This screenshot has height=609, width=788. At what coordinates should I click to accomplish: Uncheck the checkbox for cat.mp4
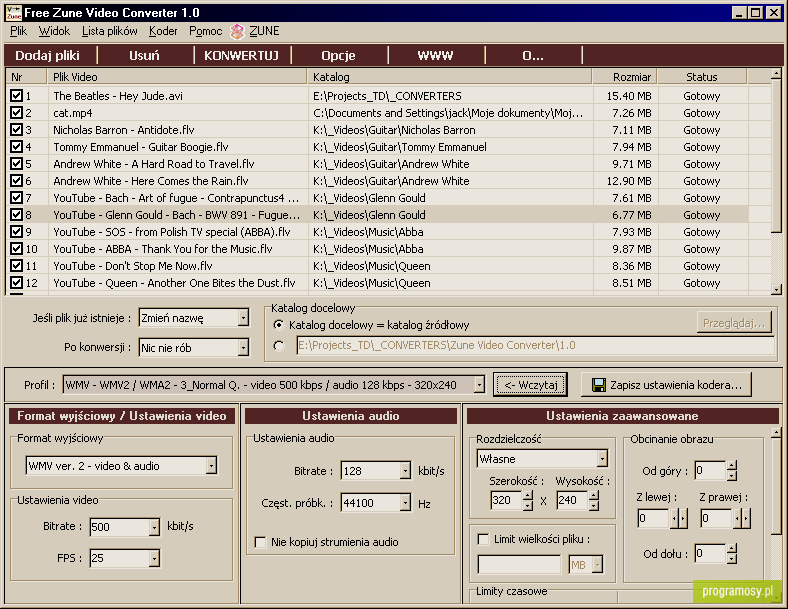point(16,113)
